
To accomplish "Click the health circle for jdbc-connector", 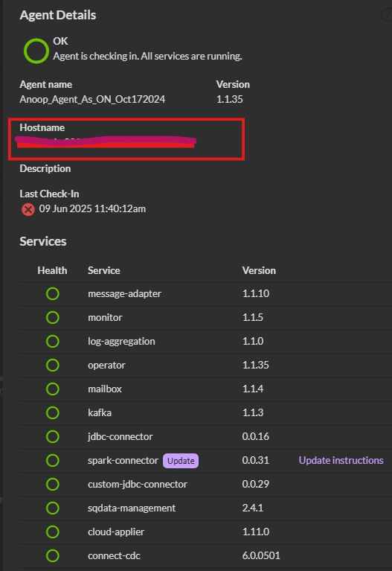I will (53, 437).
